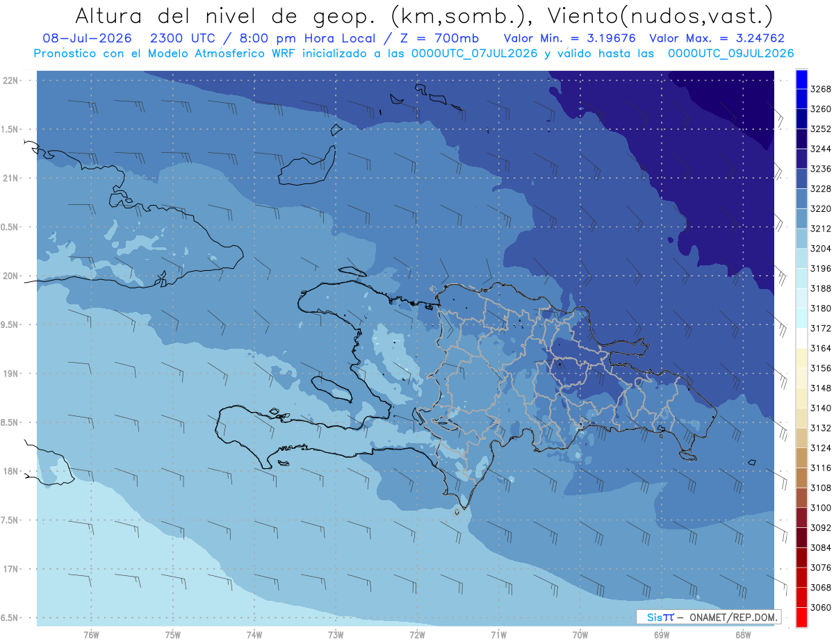Click the longitude label '69W'
Image resolution: width=834 pixels, height=644 pixels.
(662, 634)
